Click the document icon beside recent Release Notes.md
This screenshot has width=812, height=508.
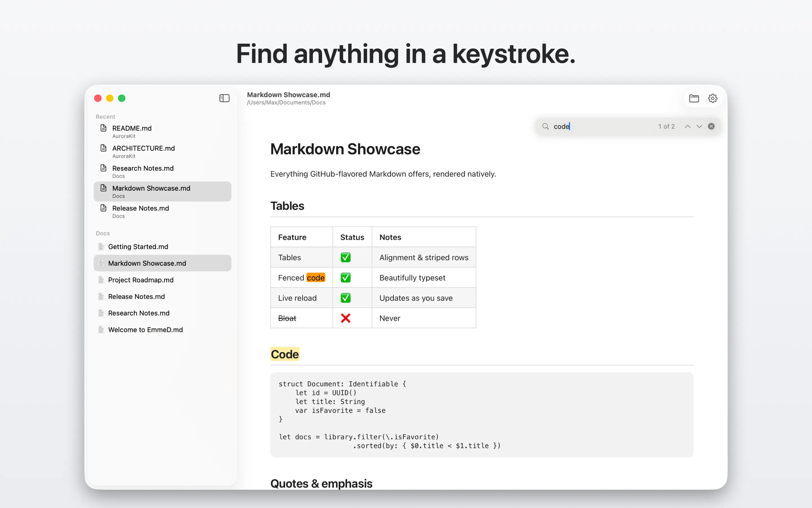pos(103,208)
